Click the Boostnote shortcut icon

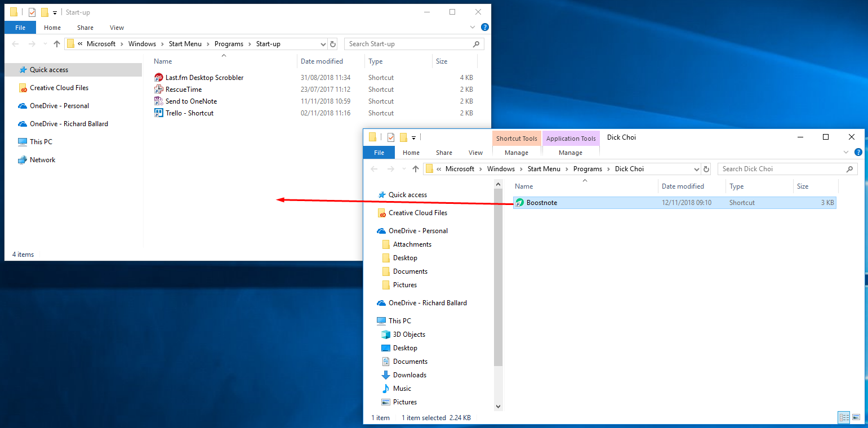[520, 203]
